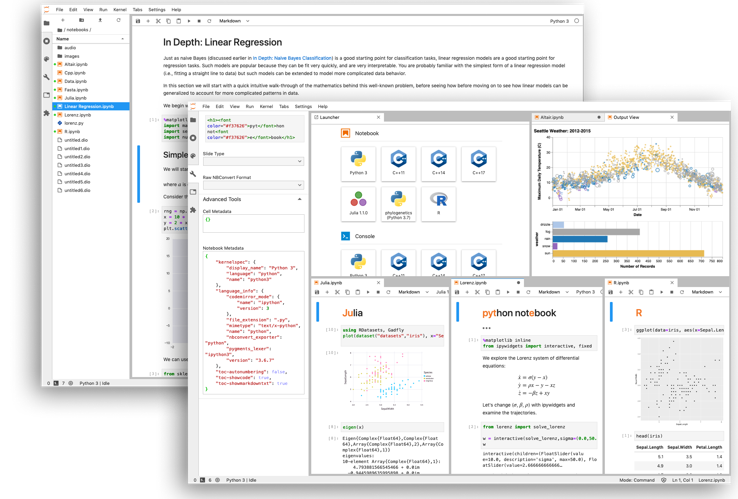
Task: Open Running Sessions sidebar icon in back window
Action: click(46, 41)
